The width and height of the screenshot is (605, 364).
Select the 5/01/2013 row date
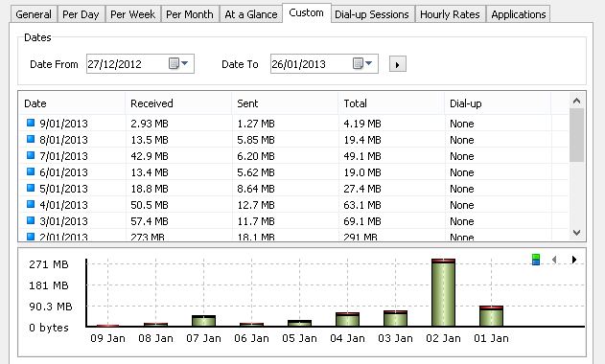click(63, 189)
